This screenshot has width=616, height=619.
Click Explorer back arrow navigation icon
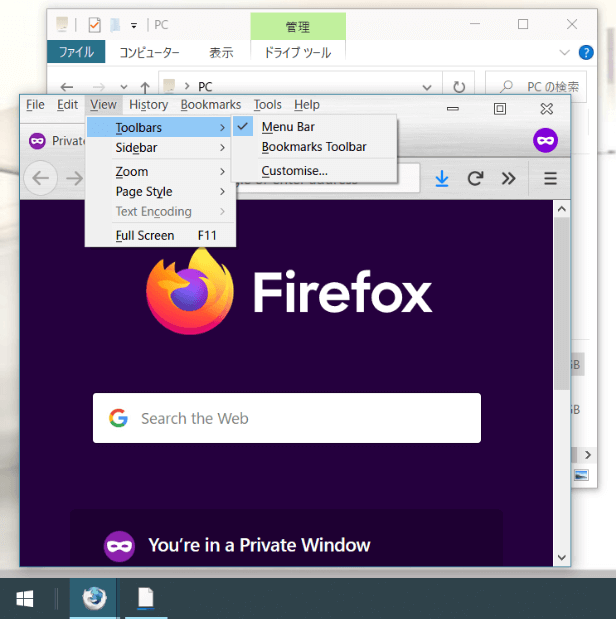tap(67, 87)
